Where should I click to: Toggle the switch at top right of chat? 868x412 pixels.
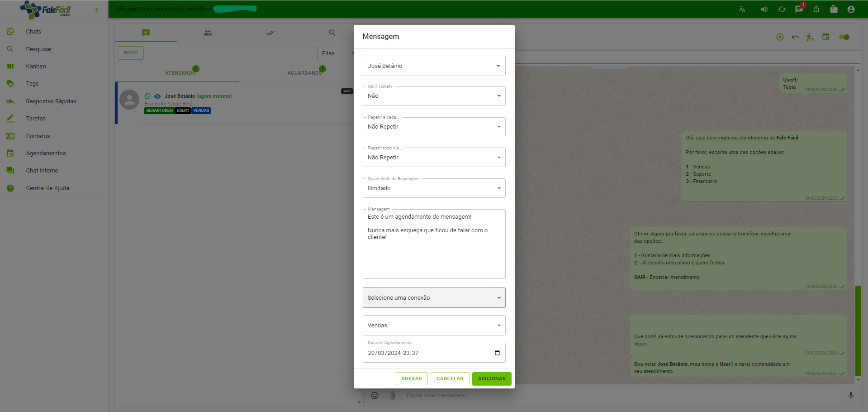(x=844, y=37)
